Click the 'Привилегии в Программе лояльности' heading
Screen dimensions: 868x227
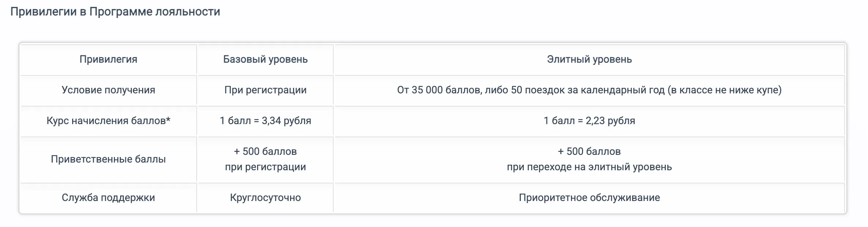coord(115,12)
